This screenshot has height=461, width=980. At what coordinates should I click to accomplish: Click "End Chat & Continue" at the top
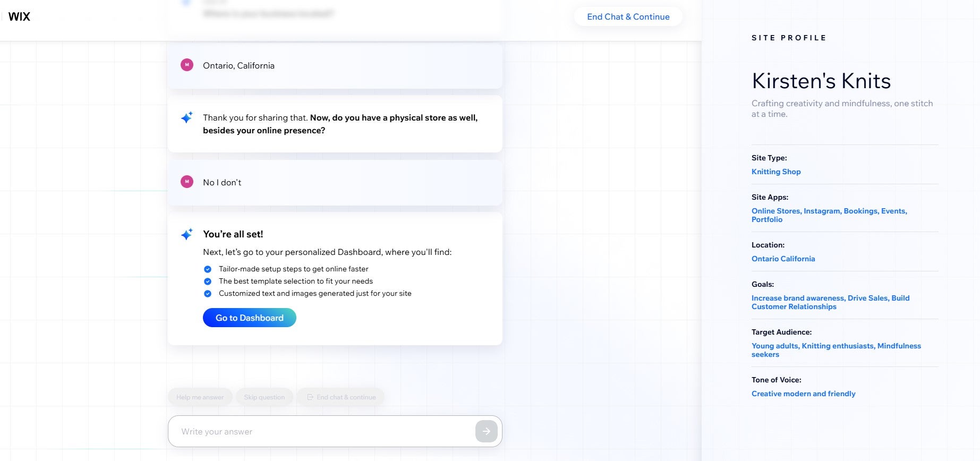point(628,16)
